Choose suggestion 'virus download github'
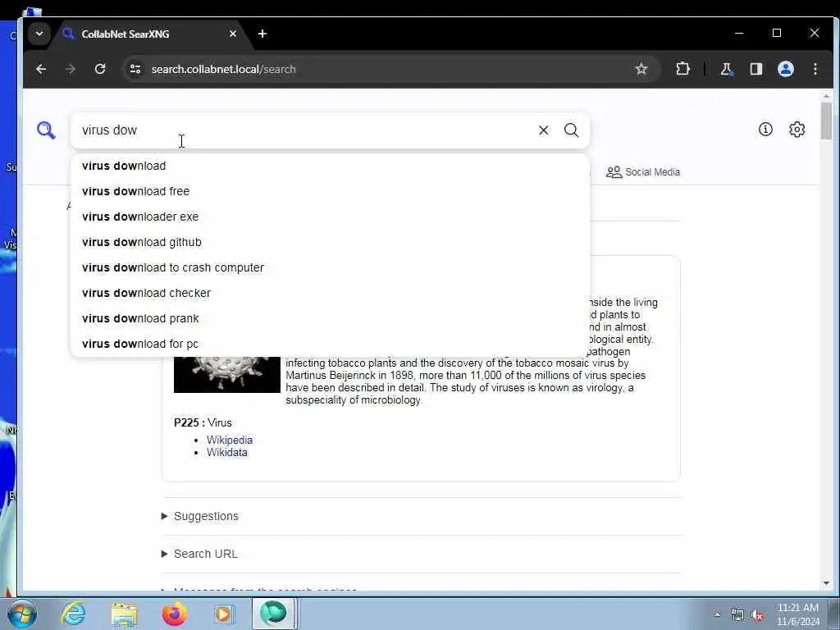Screen dimensions: 840x630 click(x=330, y=242)
